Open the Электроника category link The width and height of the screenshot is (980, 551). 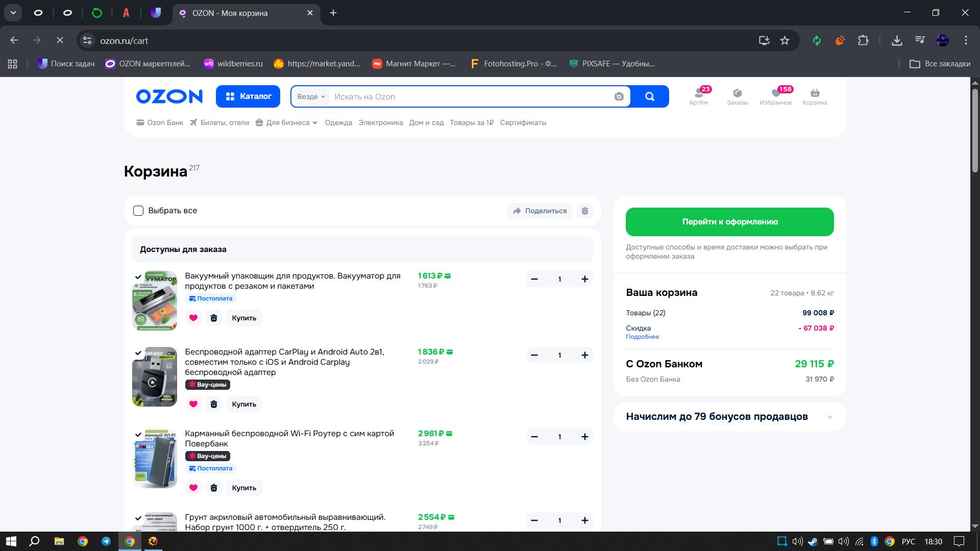click(380, 122)
